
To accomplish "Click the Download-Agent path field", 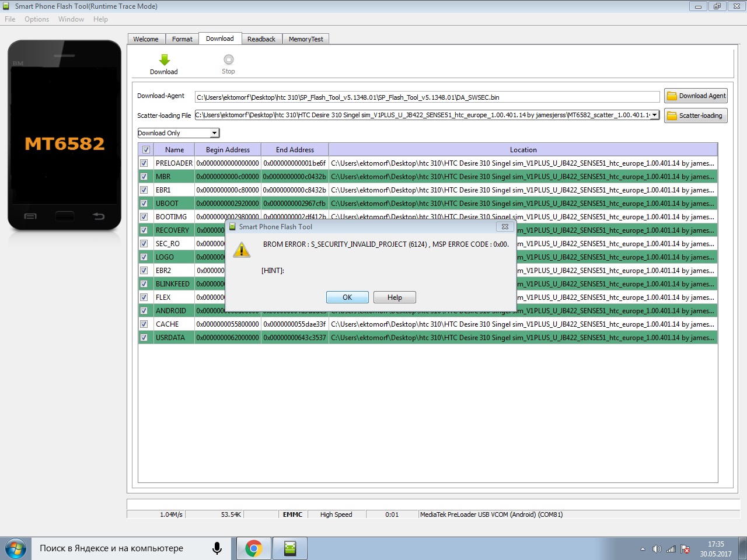I will coord(427,97).
